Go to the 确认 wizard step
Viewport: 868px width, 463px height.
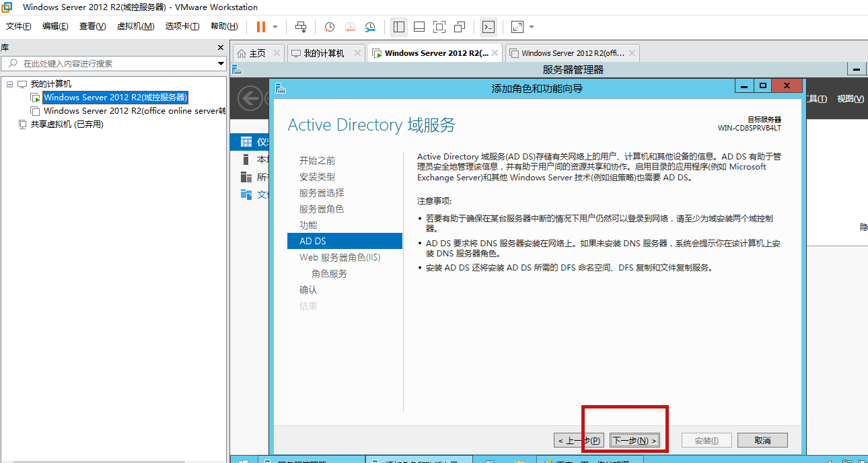(308, 290)
